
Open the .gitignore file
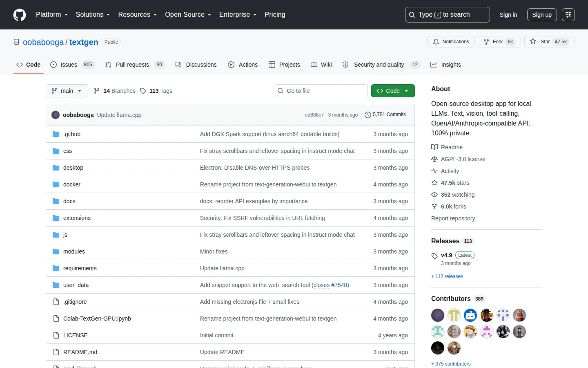(x=75, y=302)
